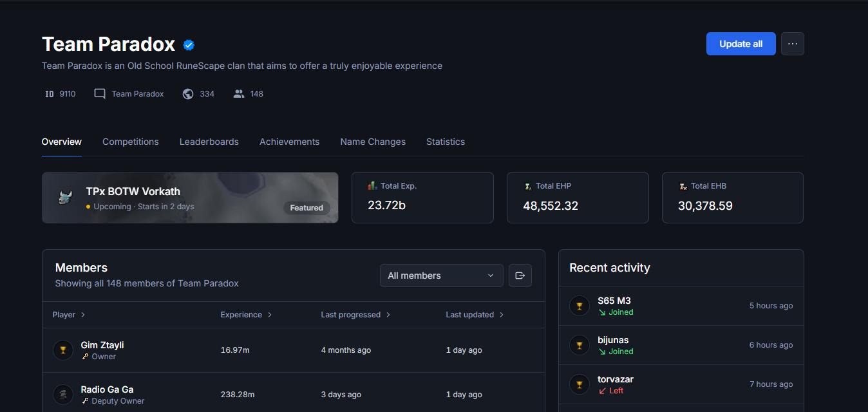Click the Total EHP icon
The width and height of the screenshot is (868, 412).
528,186
